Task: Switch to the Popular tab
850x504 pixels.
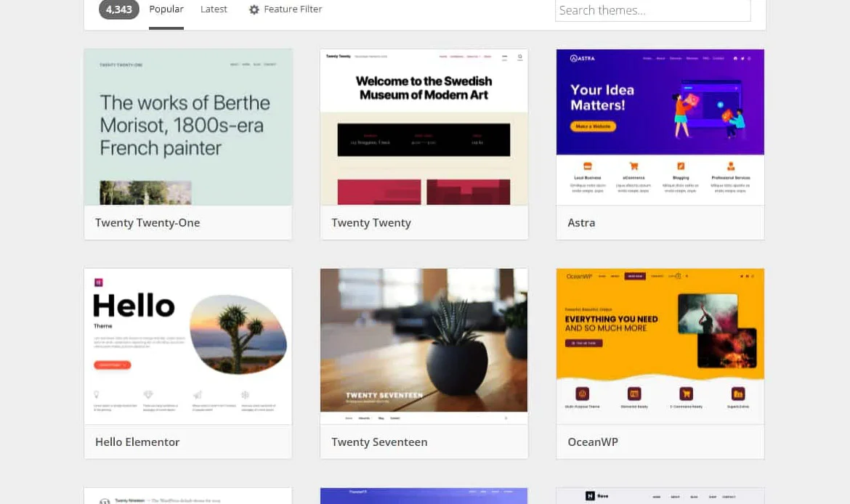Action: [x=166, y=9]
